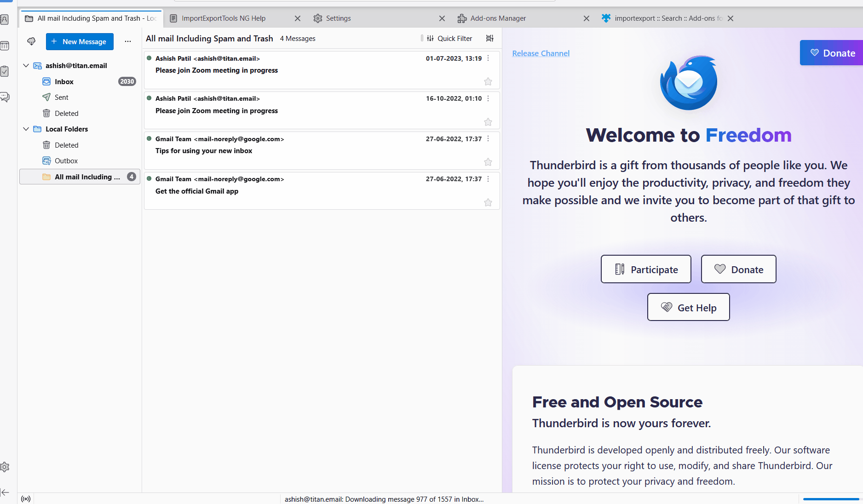The height and width of the screenshot is (504, 863).
Task: Open the more menu for 'Tips for using' message
Action: [488, 139]
